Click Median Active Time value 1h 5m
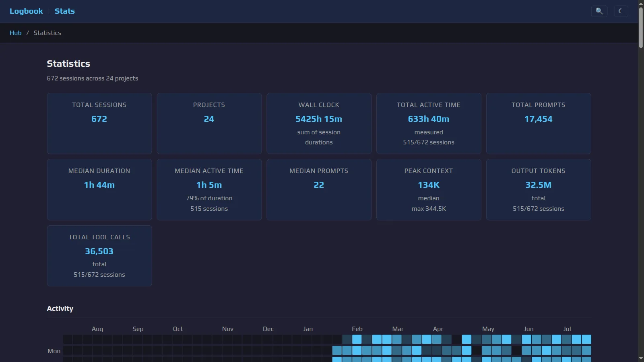Screen dimensions: 644x362 (209, 185)
